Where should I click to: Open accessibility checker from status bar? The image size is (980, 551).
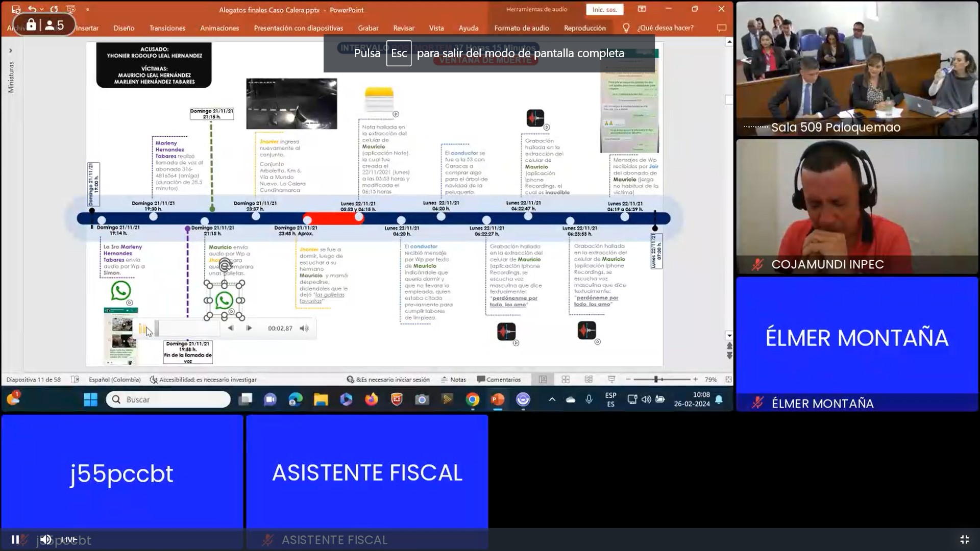[x=203, y=380]
